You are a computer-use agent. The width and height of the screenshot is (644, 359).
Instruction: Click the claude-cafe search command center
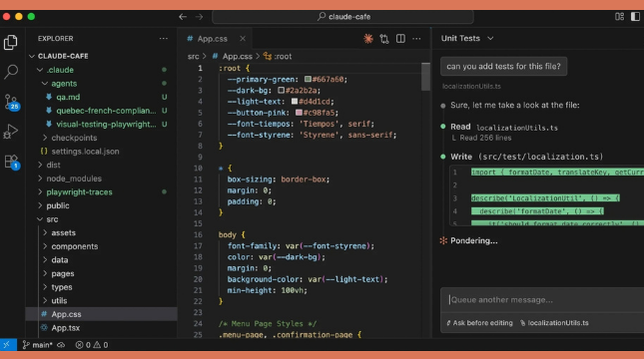point(342,17)
